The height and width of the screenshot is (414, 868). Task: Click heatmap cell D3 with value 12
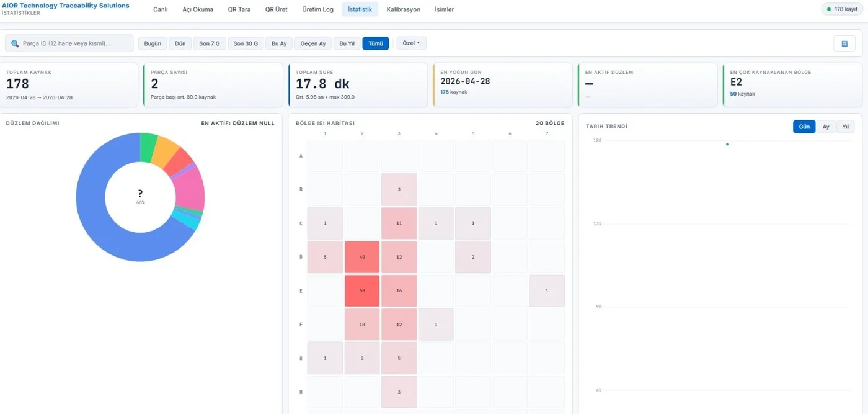[399, 257]
